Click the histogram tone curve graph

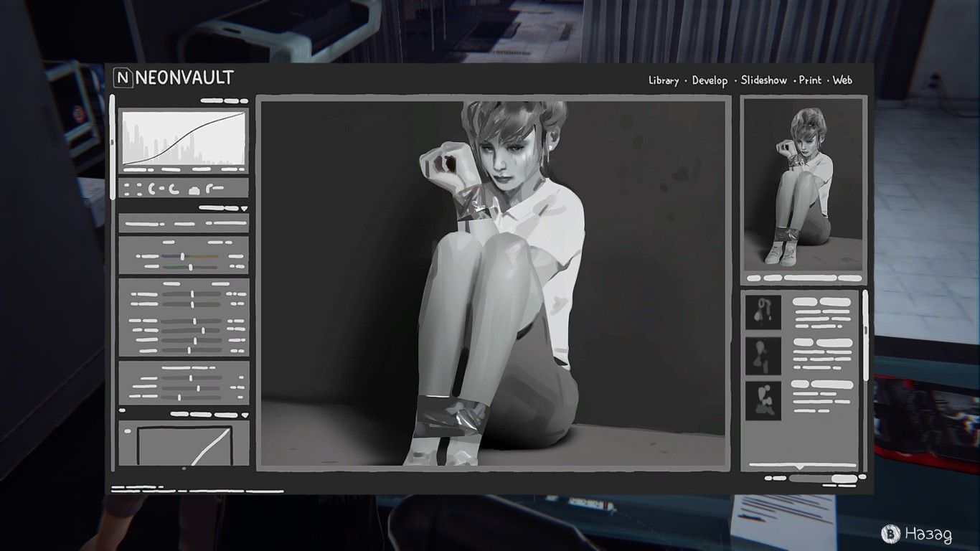(184, 139)
